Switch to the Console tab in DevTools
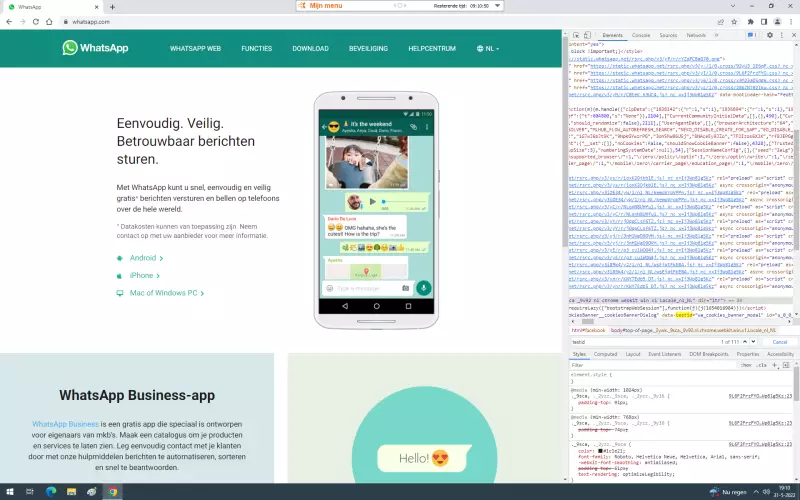 pyautogui.click(x=641, y=35)
